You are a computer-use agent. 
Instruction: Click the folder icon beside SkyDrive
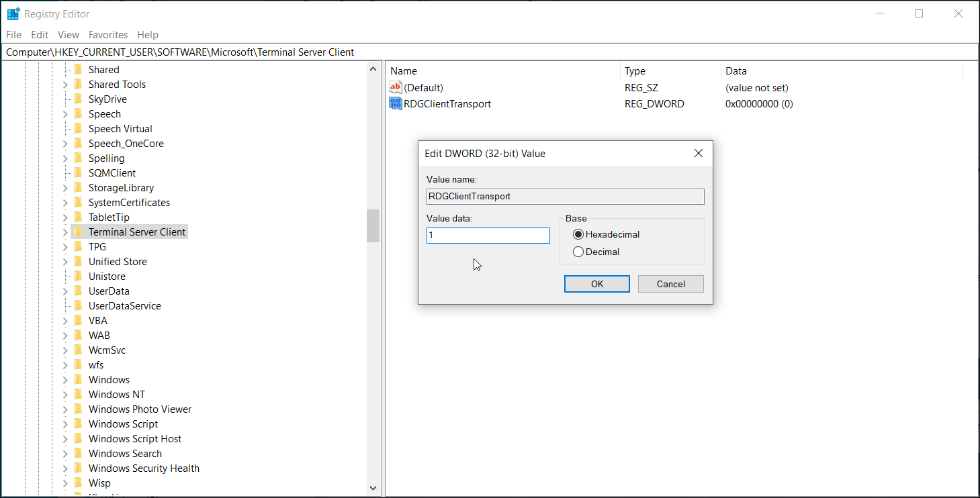78,99
